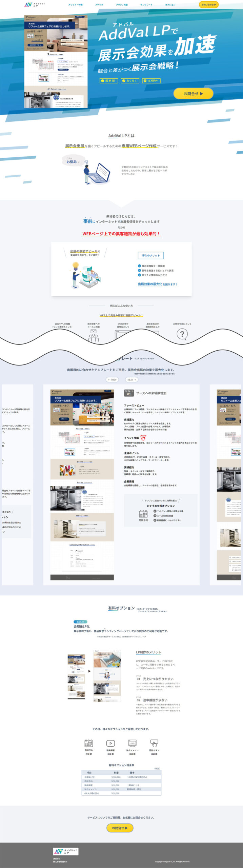Click the ニーズの事前把握 check item
This screenshot has width=243, height=868.
pos(163,515)
